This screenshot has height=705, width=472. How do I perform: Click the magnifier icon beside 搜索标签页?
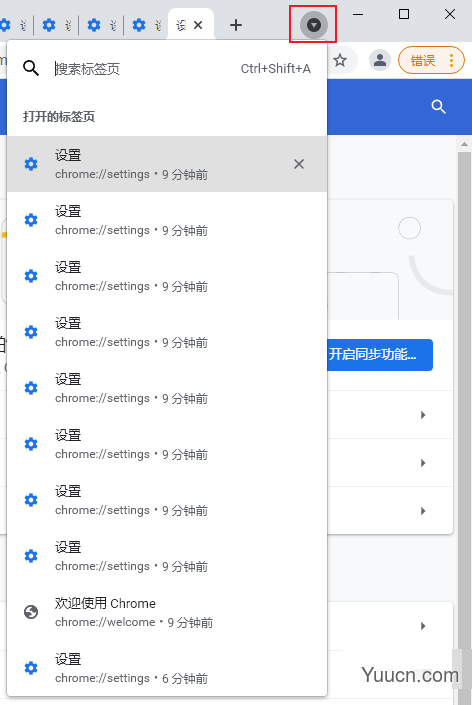[31, 68]
